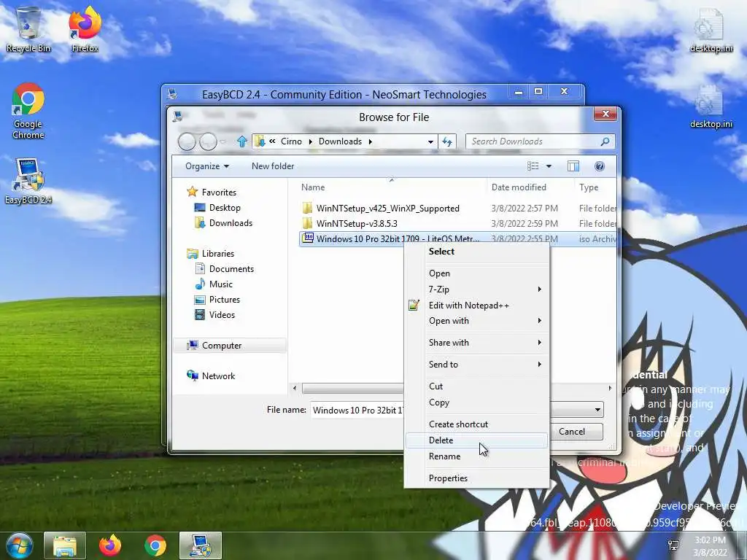Screen dimensions: 747x560
Task: Open the file type filter dropdown
Action: point(597,410)
